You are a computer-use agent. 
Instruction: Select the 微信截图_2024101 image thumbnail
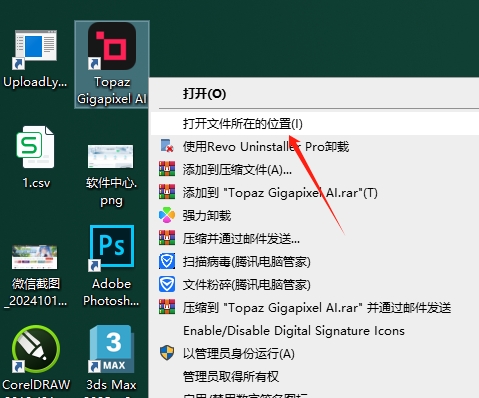pos(35,257)
